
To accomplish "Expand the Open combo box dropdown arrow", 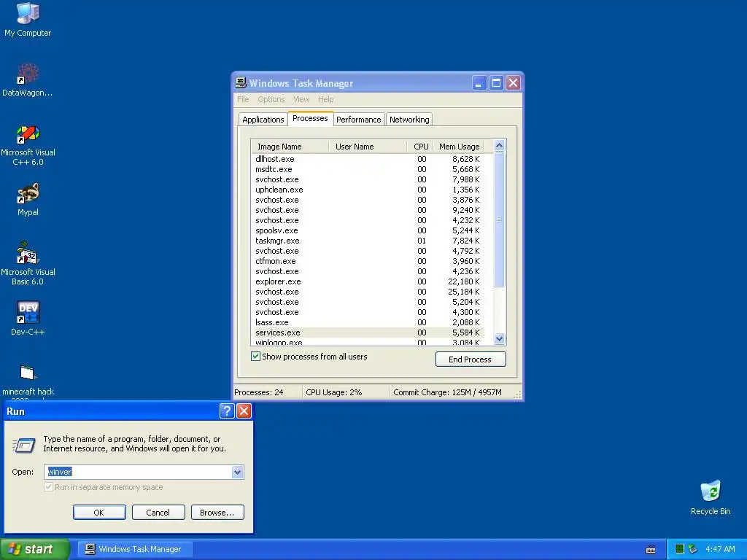I will coord(237,472).
